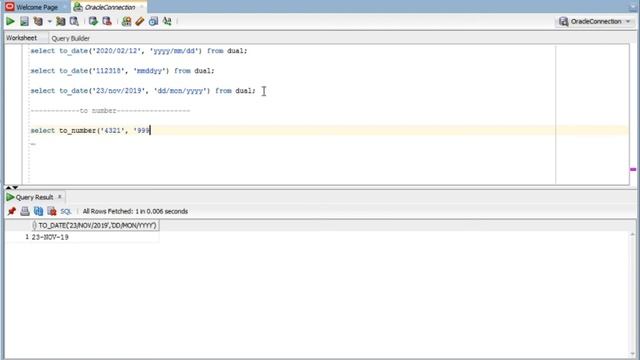Viewport: 640px width, 360px height.
Task: Click the yyyy/mm/dd to_date query line
Action: click(139, 51)
